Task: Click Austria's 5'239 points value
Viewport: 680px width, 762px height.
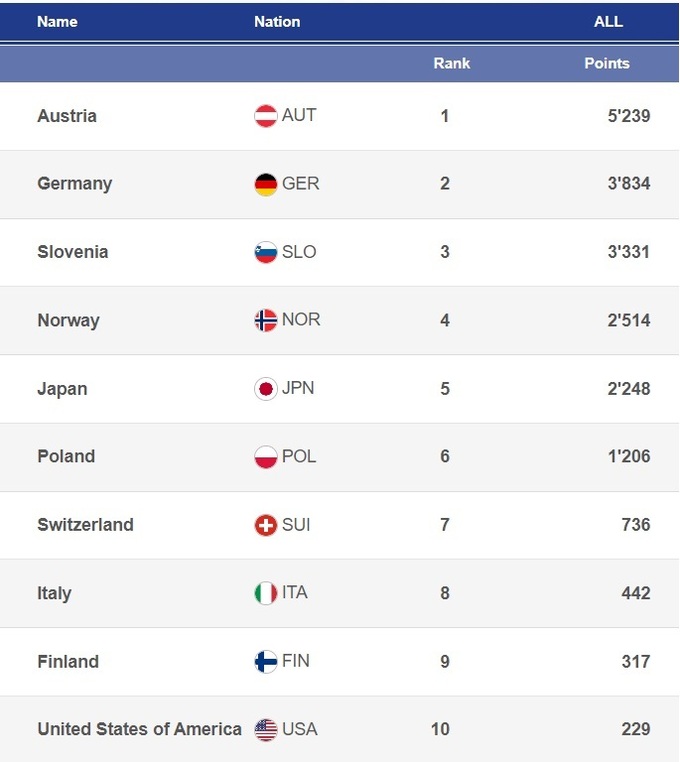Action: click(x=628, y=116)
